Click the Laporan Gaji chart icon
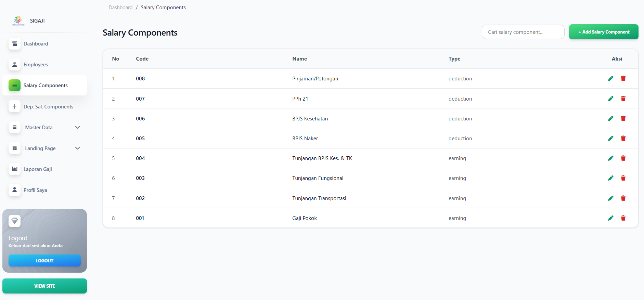The width and height of the screenshot is (644, 300). tap(14, 169)
